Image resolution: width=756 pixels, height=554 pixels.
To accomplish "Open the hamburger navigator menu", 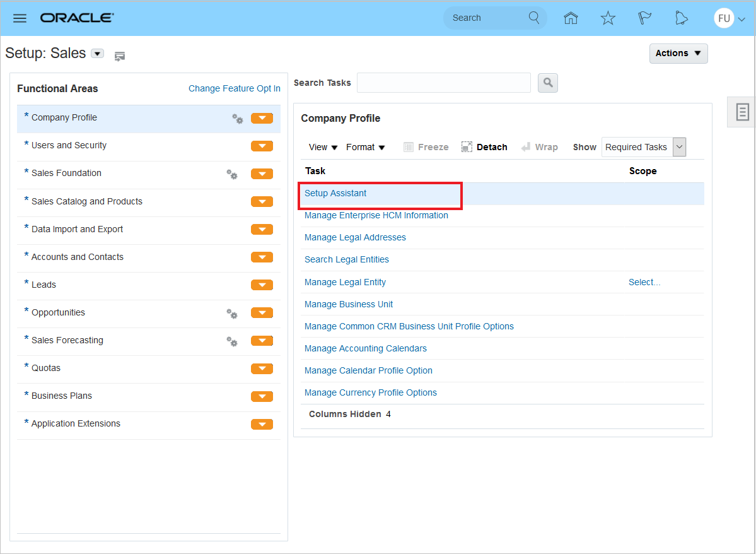I will pyautogui.click(x=20, y=18).
